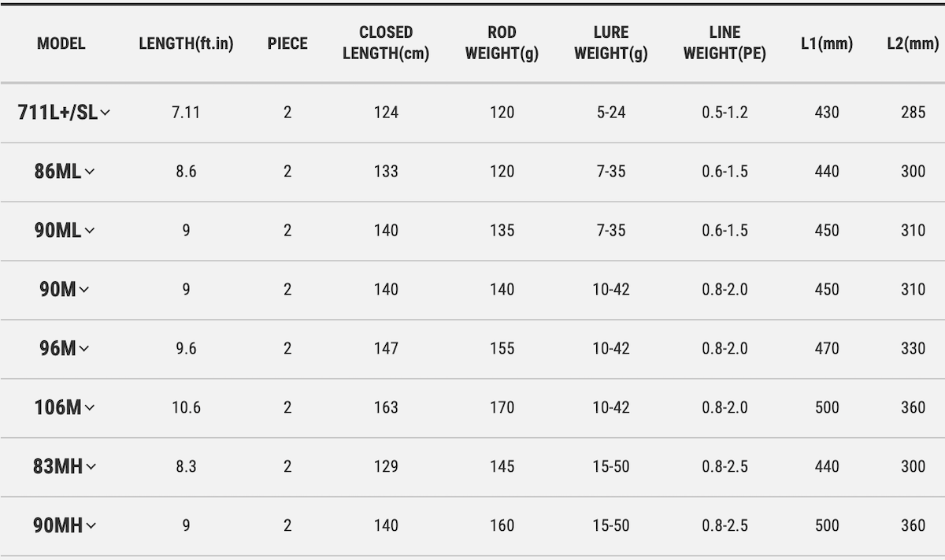Expand the 106M model details
Viewport: 945px width, 560px height.
tap(89, 408)
